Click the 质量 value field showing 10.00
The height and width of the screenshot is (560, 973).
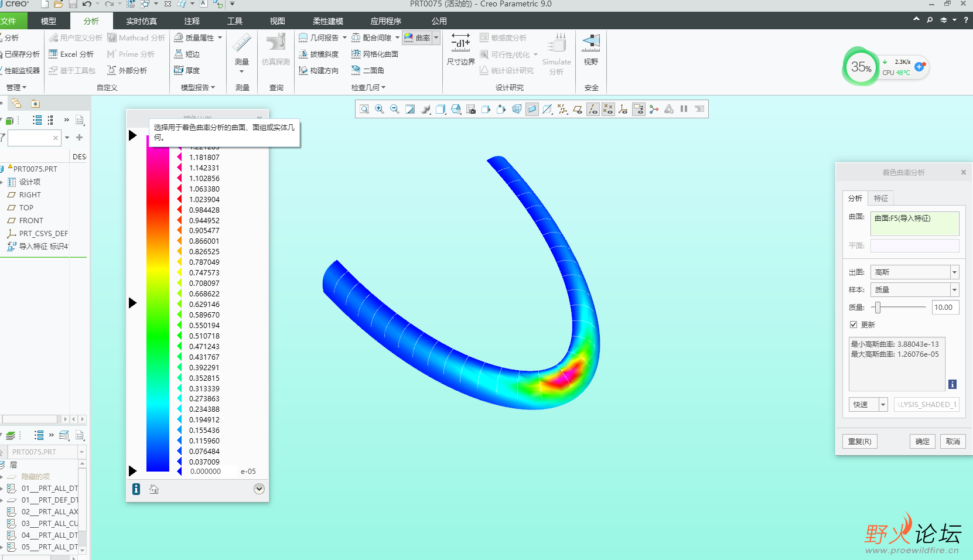pos(945,307)
